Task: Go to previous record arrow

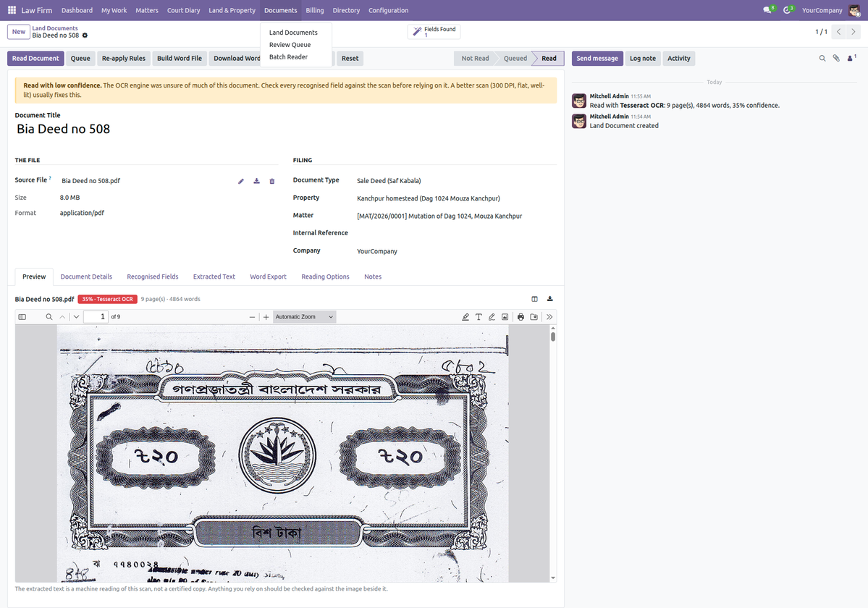Action: coord(838,32)
